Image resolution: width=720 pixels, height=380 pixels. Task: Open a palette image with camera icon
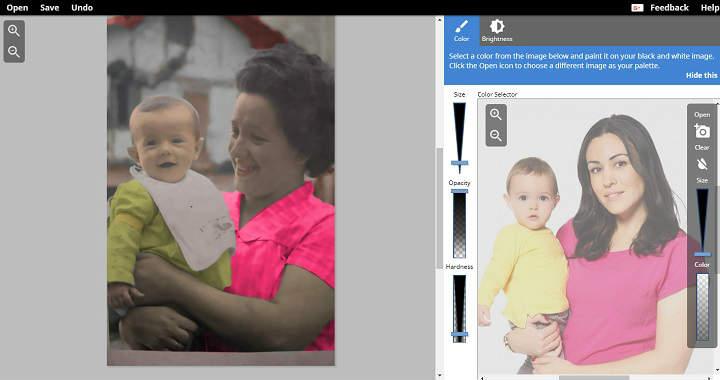[702, 131]
